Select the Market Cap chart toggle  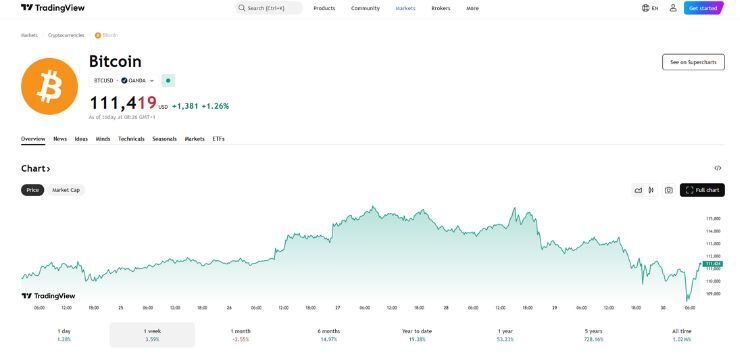coord(66,190)
